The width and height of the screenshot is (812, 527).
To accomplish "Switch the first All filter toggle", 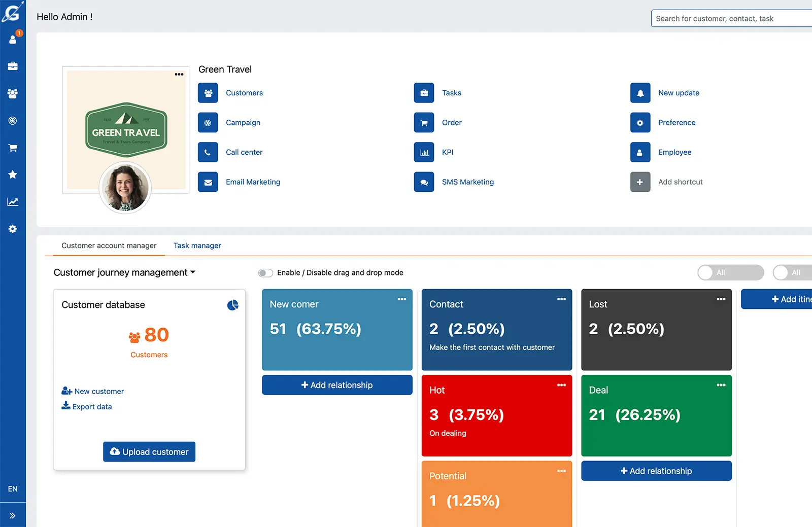I will point(730,272).
